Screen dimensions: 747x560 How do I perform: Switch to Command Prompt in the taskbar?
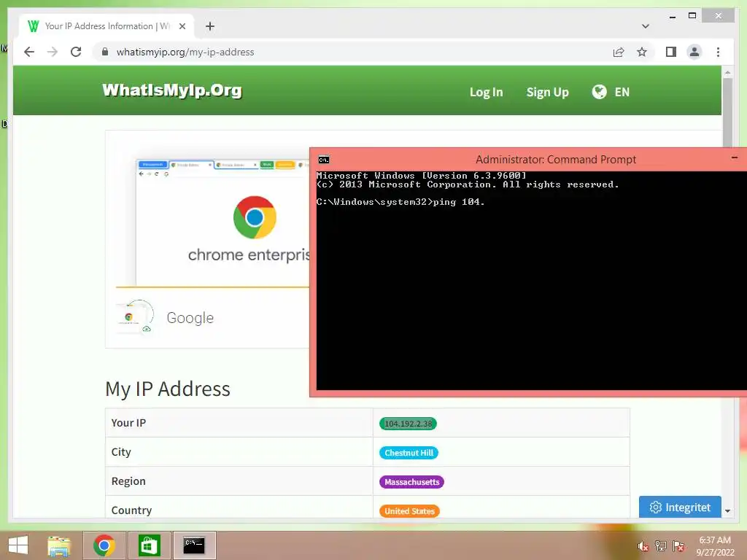(194, 545)
